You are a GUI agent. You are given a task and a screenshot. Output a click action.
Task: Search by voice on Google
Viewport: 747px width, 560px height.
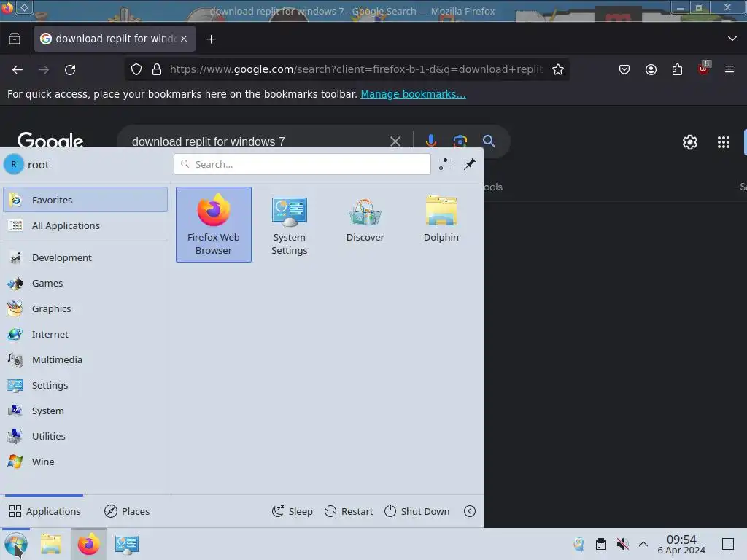[x=430, y=141]
